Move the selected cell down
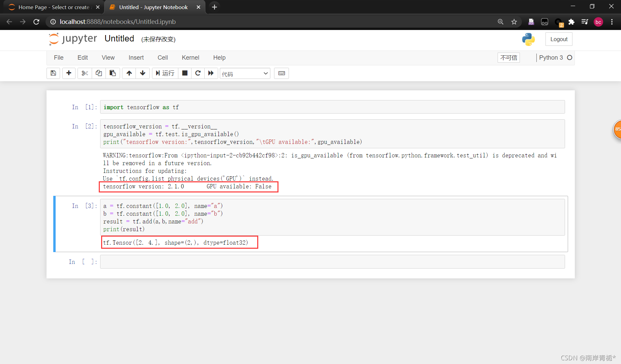621x364 pixels. click(143, 73)
